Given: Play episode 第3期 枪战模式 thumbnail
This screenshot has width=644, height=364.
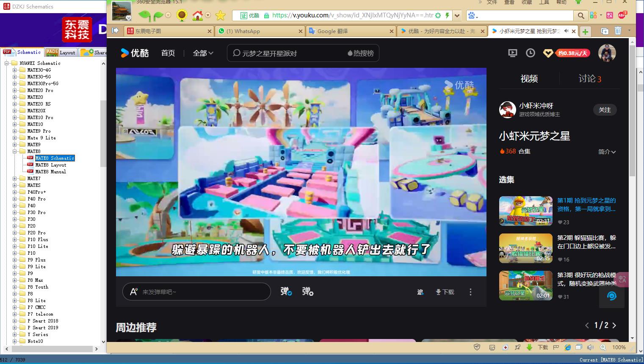Looking at the screenshot, I should click(526, 286).
